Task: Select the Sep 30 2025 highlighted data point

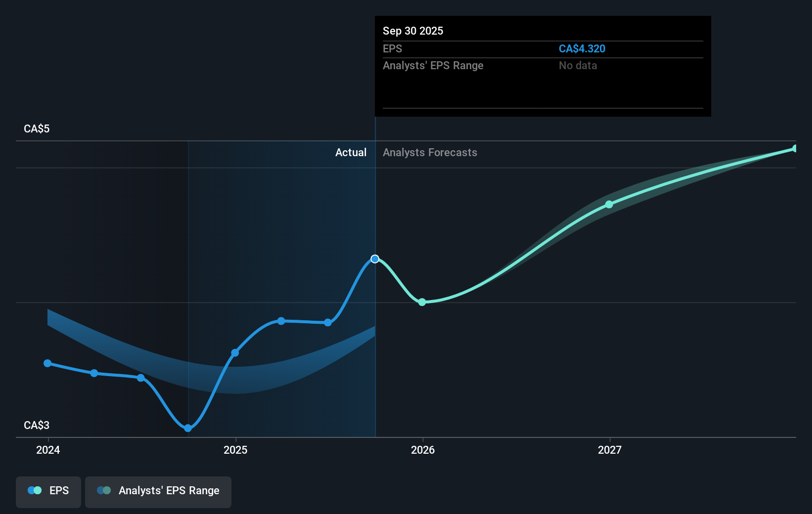Action: pyautogui.click(x=375, y=259)
